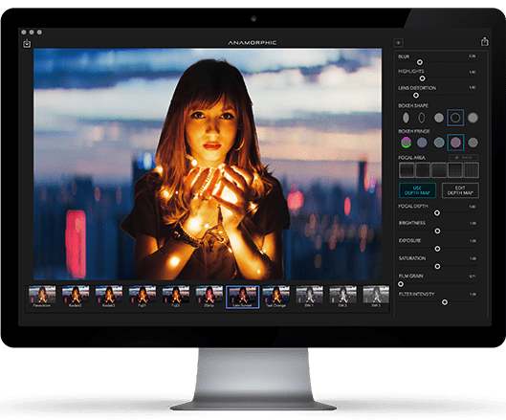This screenshot has height=420, width=506.
Task: Select the Panavision filter thumbnail
Action: (x=42, y=297)
